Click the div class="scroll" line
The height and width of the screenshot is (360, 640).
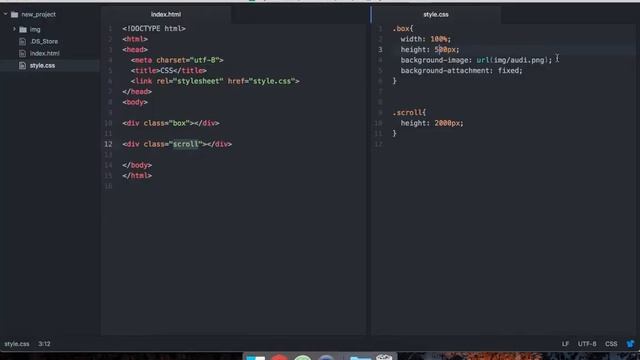[177, 144]
